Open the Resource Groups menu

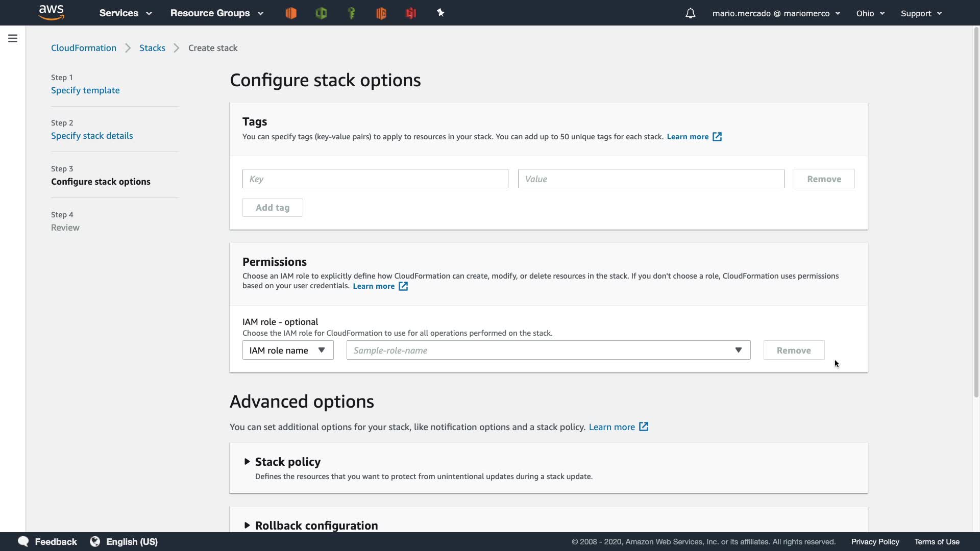coord(216,13)
